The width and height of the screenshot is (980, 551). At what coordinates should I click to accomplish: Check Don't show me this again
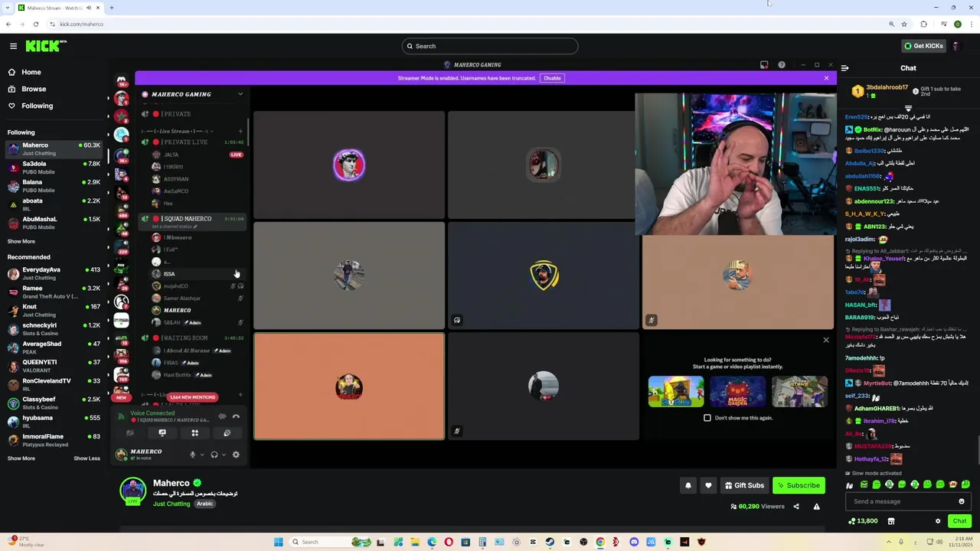pyautogui.click(x=707, y=418)
